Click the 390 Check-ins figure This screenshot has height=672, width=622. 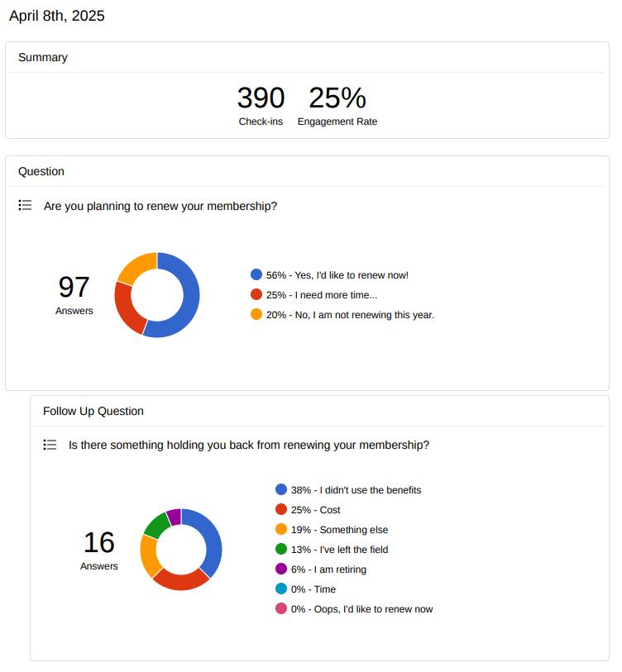(x=261, y=98)
